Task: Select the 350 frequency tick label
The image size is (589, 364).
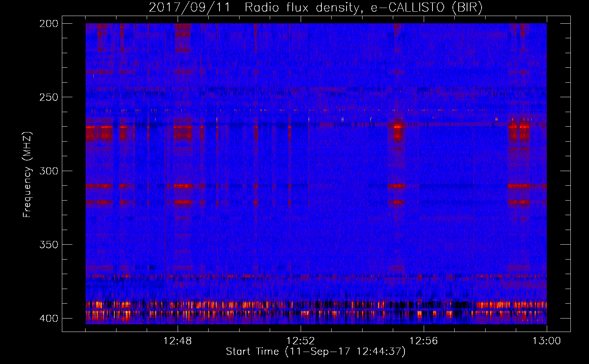Action: pos(48,245)
